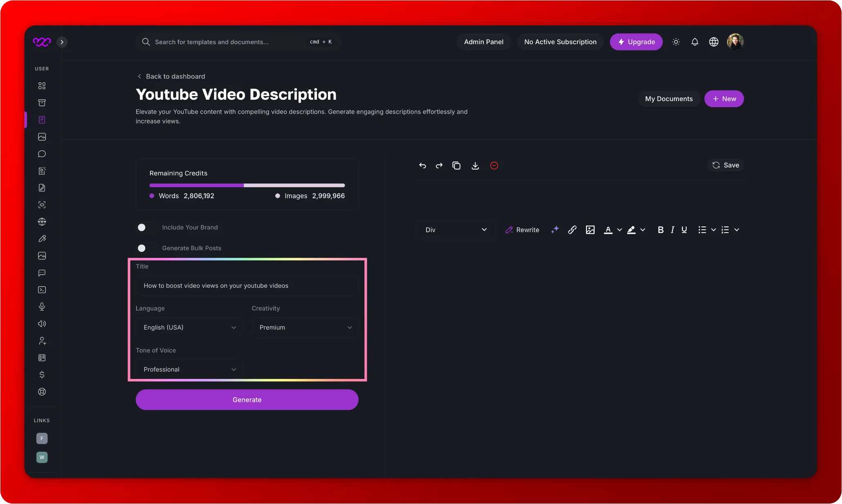
Task: Open the bulleted list style dropdown
Action: click(714, 230)
